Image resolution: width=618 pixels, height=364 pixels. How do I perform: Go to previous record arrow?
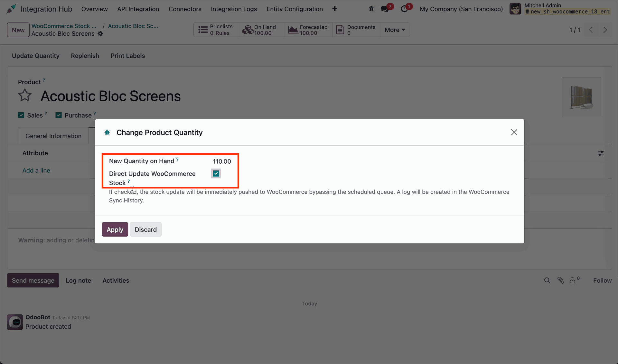[x=591, y=30]
